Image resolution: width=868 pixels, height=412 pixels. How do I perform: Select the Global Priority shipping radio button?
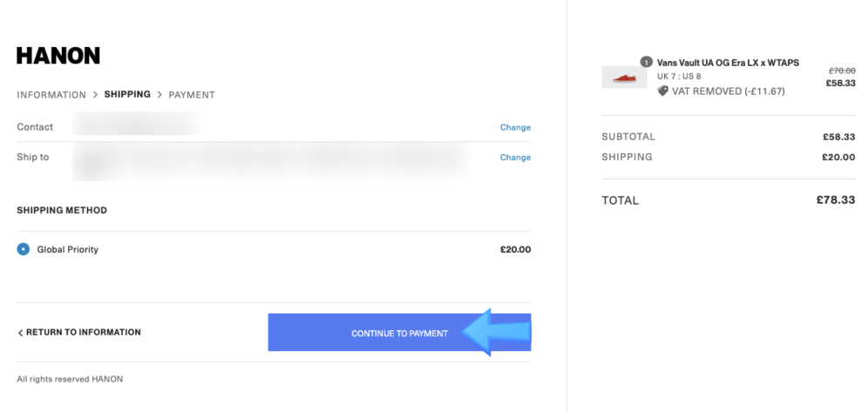point(24,249)
